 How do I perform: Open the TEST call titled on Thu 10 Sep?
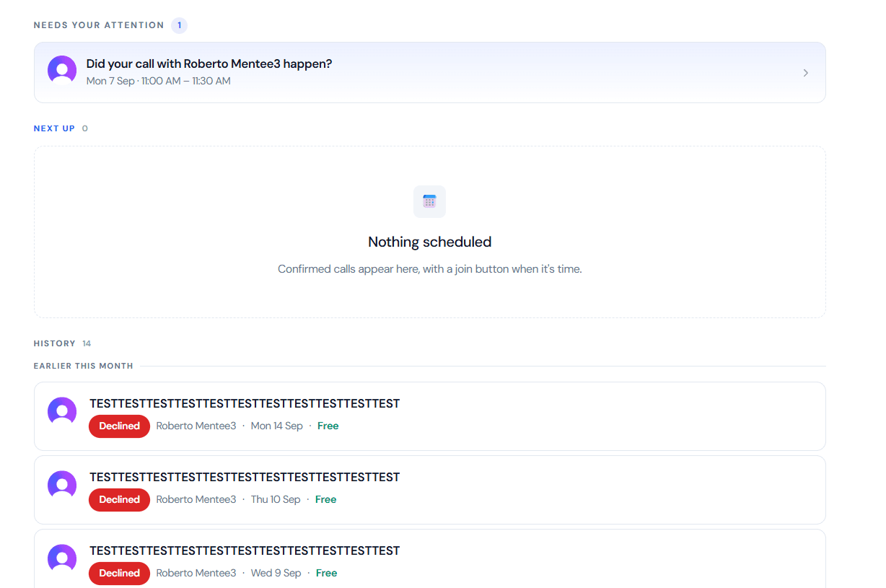[245, 477]
